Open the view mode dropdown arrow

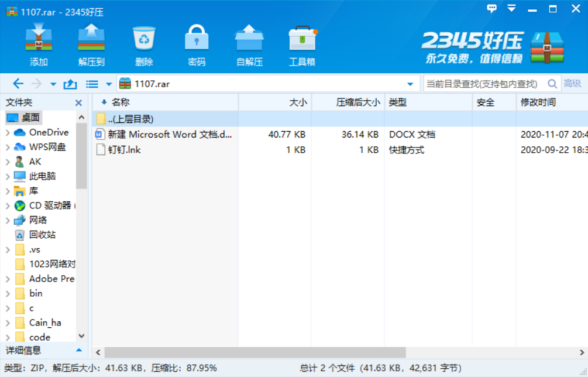[x=109, y=84]
